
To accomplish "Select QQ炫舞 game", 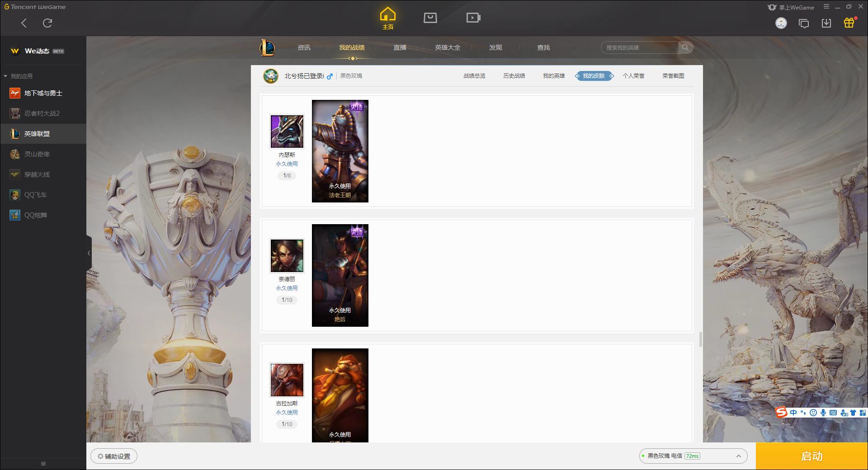I will click(x=43, y=215).
